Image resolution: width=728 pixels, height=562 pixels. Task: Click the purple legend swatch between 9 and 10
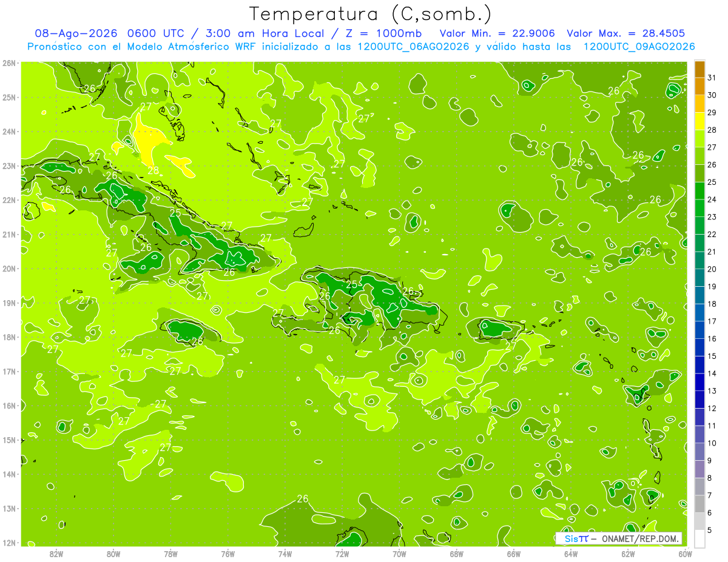click(x=699, y=452)
